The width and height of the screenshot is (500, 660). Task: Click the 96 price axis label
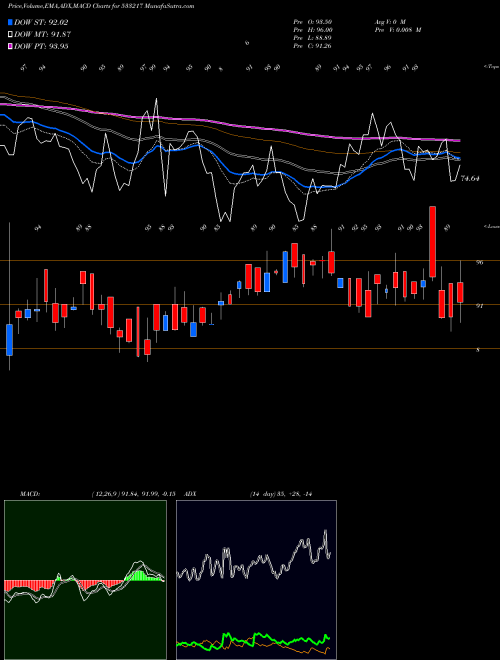(479, 262)
